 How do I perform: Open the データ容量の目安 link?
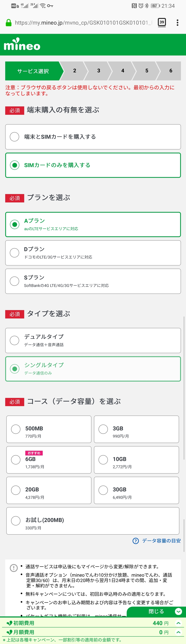coord(161,541)
